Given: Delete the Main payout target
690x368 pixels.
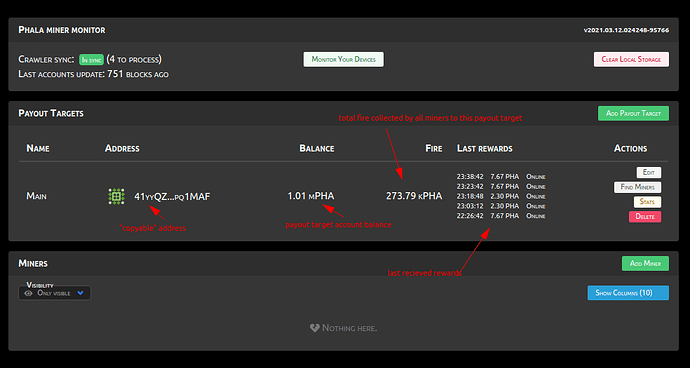Looking at the screenshot, I should click(x=645, y=217).
